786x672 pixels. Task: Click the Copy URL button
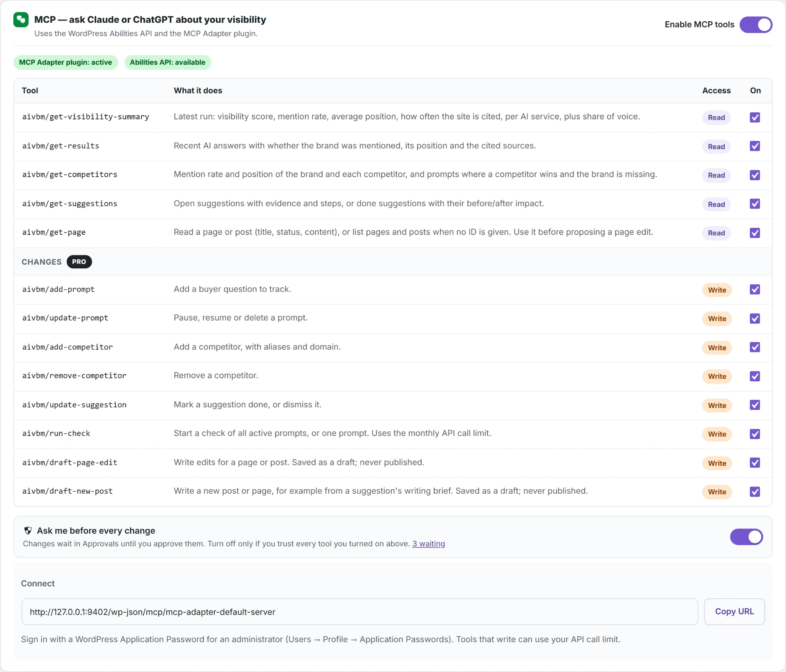734,612
